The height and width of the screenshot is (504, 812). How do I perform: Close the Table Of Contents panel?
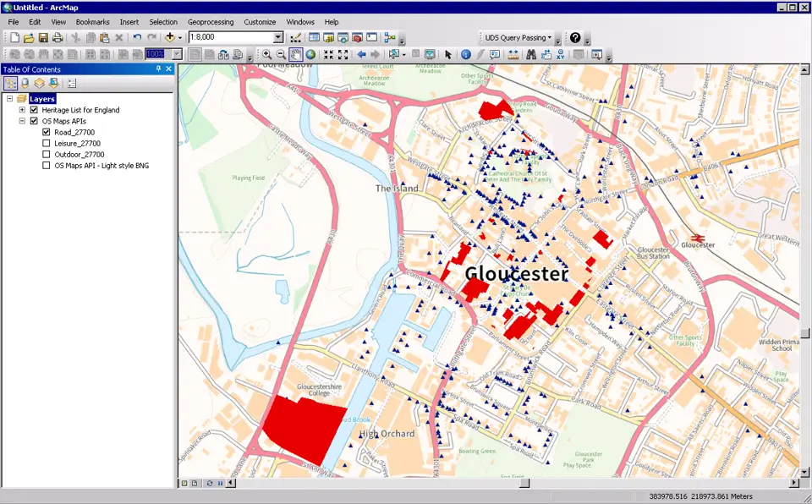click(x=169, y=68)
